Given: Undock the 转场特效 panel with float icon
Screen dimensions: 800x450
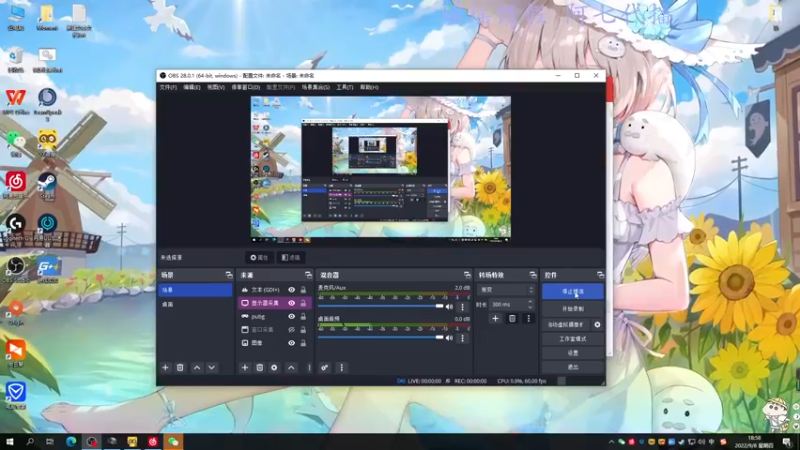Looking at the screenshot, I should 533,275.
